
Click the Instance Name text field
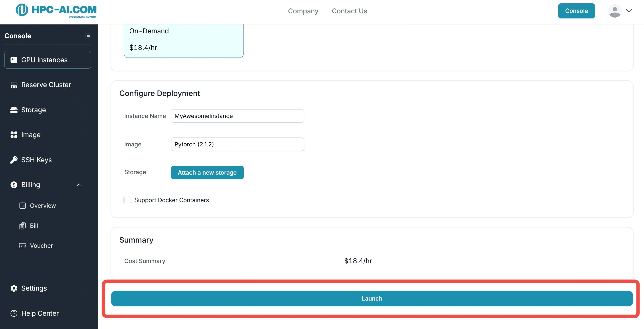coord(237,116)
